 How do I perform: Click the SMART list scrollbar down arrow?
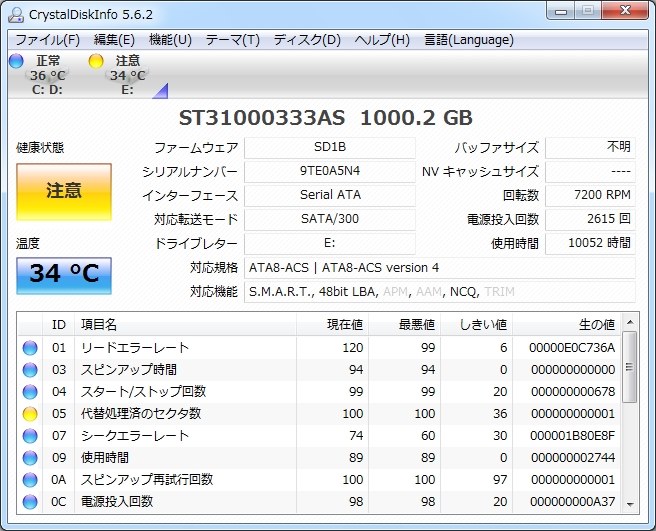pyautogui.click(x=630, y=504)
